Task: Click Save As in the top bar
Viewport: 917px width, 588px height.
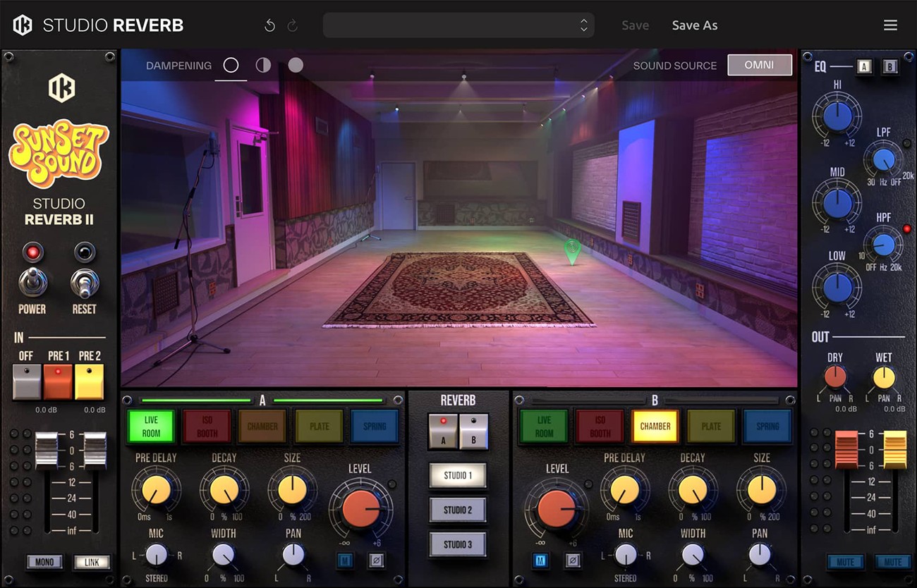Action: click(x=694, y=25)
